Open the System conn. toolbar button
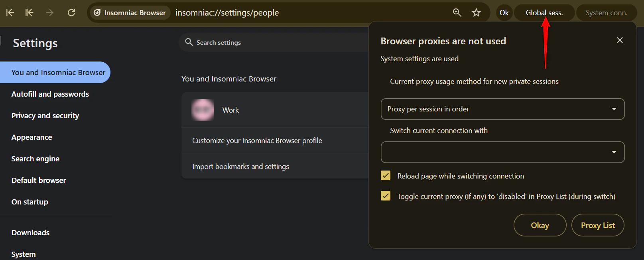This screenshot has height=260, width=644. [x=606, y=13]
